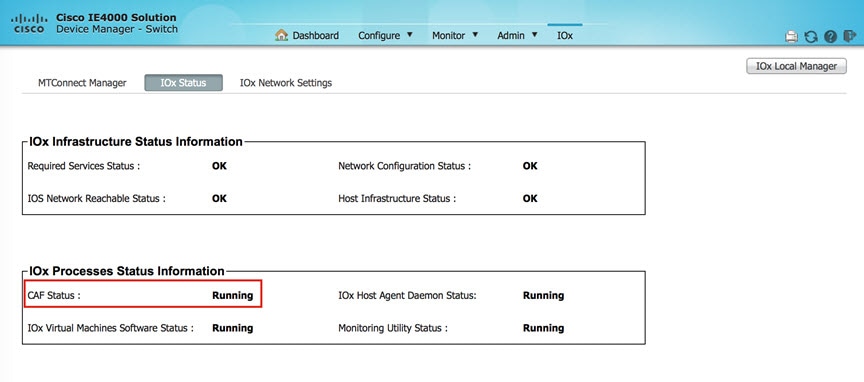Expand the Monitor menu arrow

click(475, 35)
